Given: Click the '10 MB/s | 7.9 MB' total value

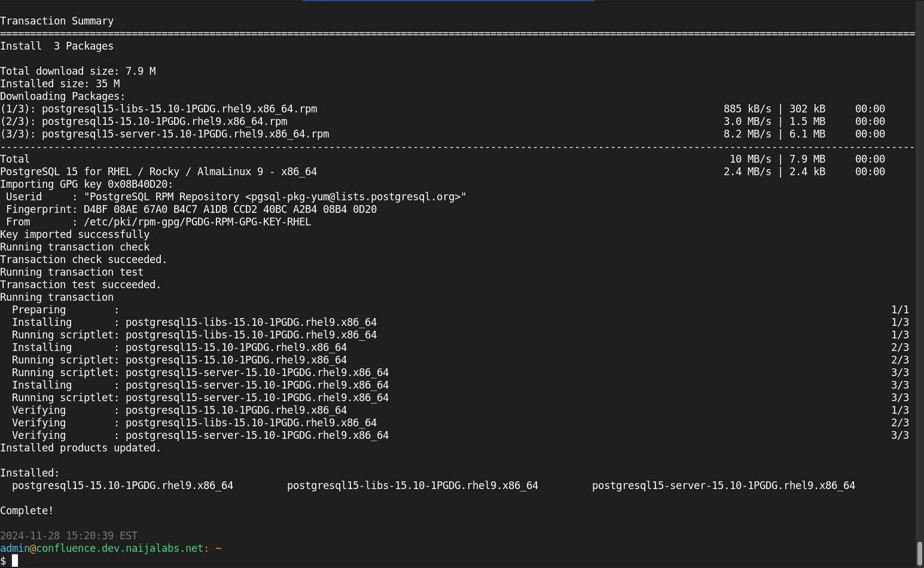Looking at the screenshot, I should (777, 159).
